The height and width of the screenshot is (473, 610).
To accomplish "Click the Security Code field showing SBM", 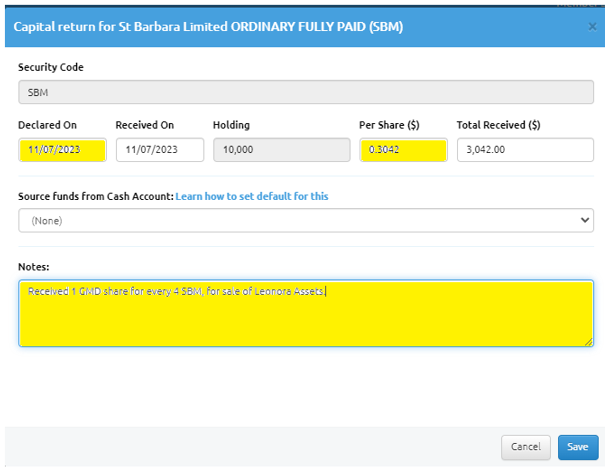I will pos(306,92).
